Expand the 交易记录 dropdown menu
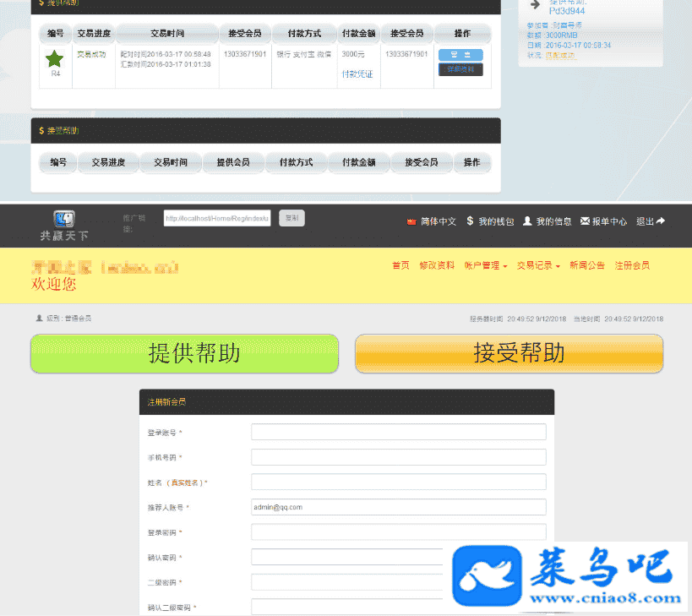Viewport: 692px width, 616px height. [x=538, y=265]
